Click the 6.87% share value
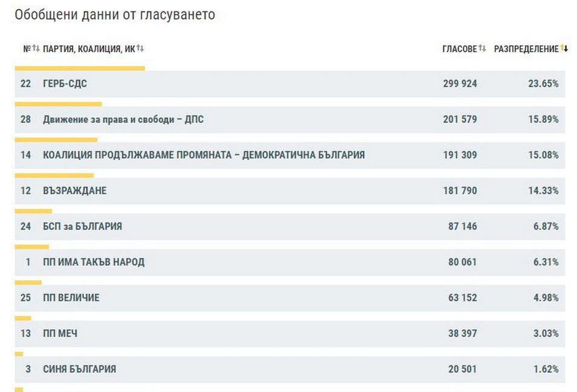577x392 pixels. click(x=545, y=227)
